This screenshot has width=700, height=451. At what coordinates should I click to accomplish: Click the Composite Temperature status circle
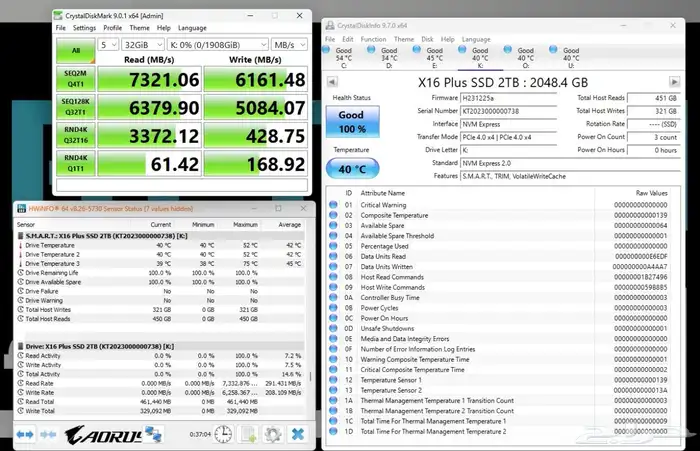coord(333,215)
